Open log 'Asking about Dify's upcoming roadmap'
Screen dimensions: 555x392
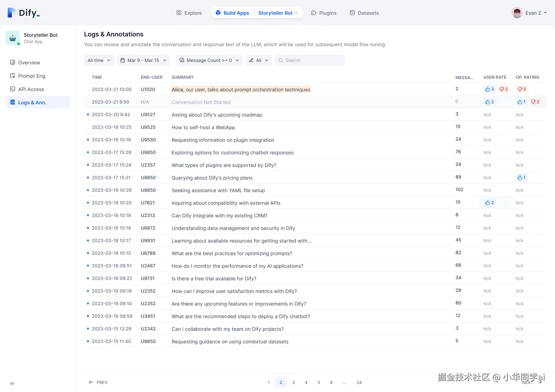coord(217,115)
